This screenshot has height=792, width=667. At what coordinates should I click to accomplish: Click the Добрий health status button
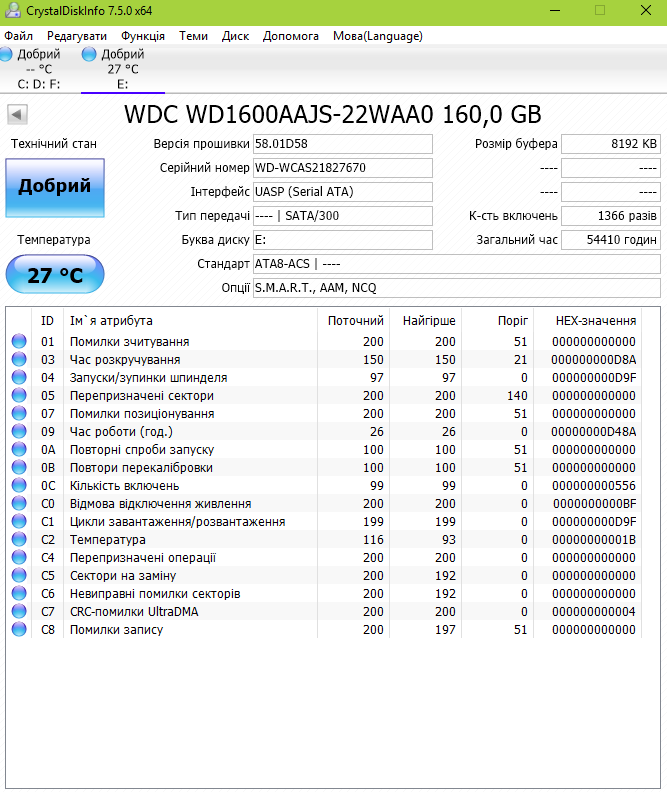(55, 188)
